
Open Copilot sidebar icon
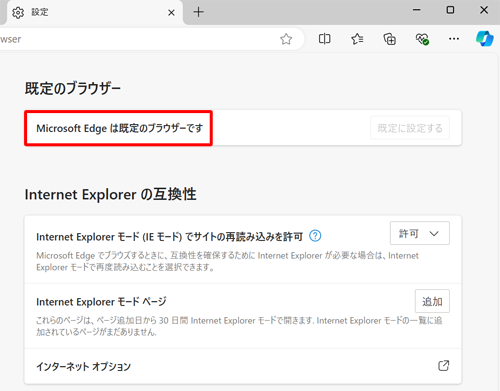tap(484, 39)
